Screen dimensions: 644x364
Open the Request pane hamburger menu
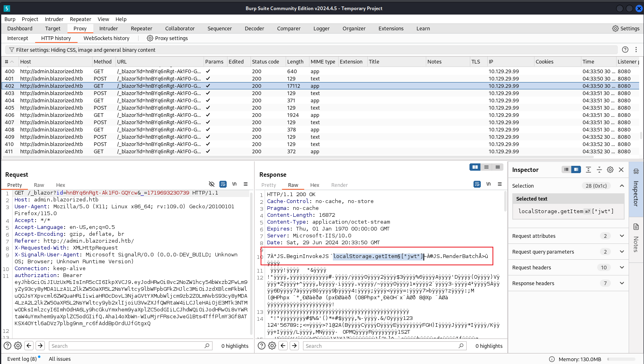point(246,184)
